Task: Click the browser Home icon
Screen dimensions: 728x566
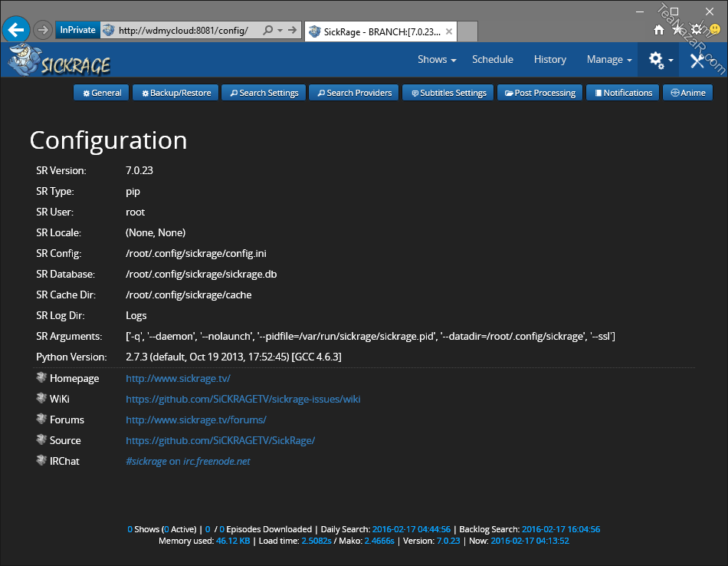Action: (658, 30)
